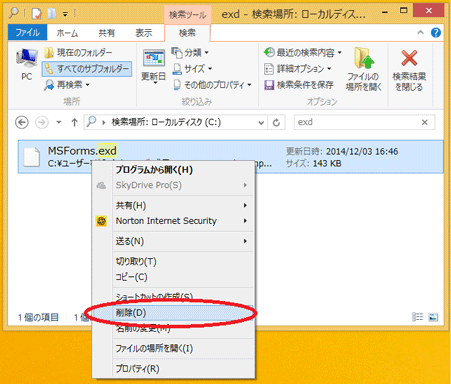Go up one level with Up arrow
The image size is (451, 384).
(74, 122)
